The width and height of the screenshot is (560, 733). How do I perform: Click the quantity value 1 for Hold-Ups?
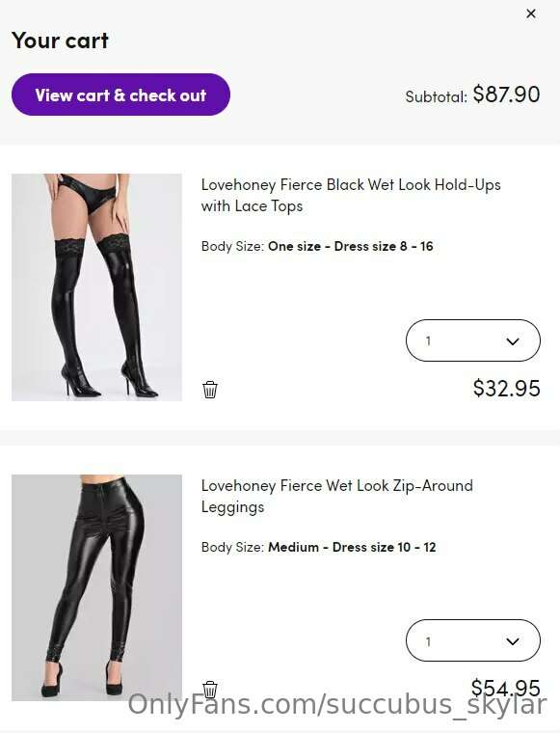(x=428, y=341)
